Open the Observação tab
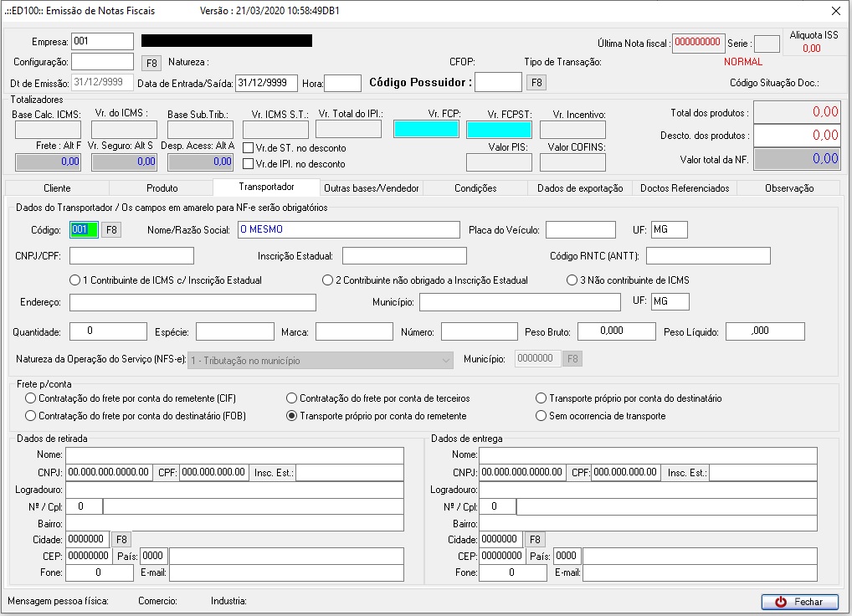 click(788, 188)
